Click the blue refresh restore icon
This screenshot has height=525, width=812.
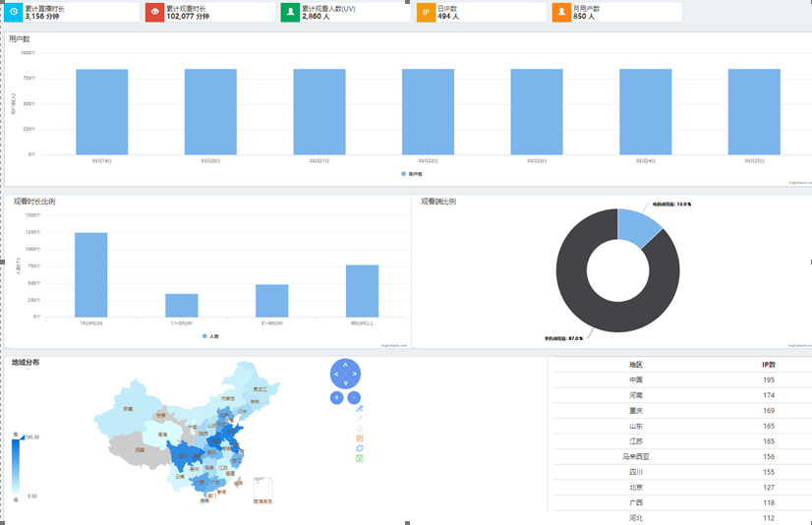pos(360,448)
